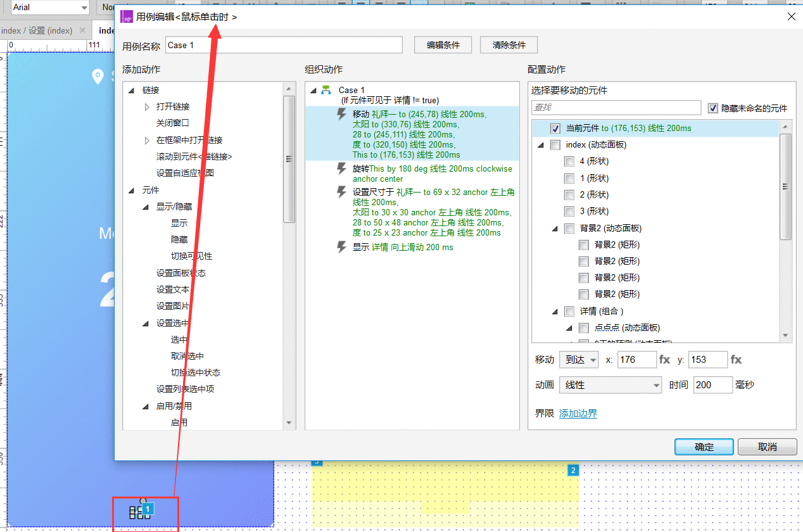Focus the 用例名称 Case 1 field

pos(284,45)
